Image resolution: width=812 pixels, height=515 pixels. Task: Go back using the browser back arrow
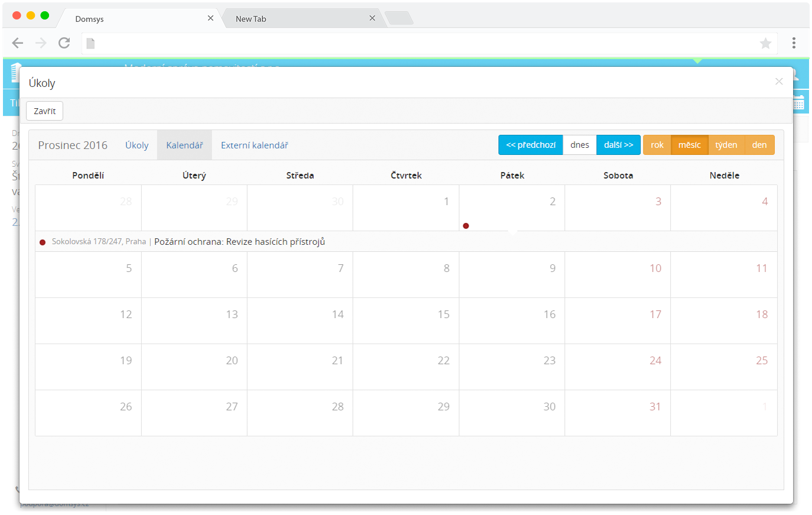[x=18, y=43]
